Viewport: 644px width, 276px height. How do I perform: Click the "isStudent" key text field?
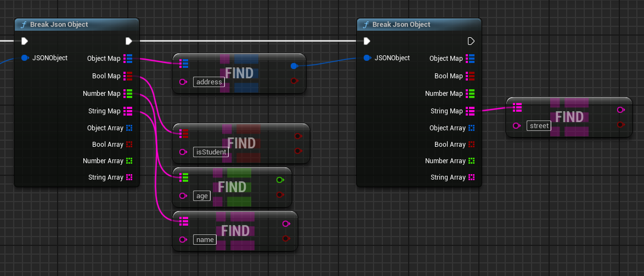[x=211, y=152]
